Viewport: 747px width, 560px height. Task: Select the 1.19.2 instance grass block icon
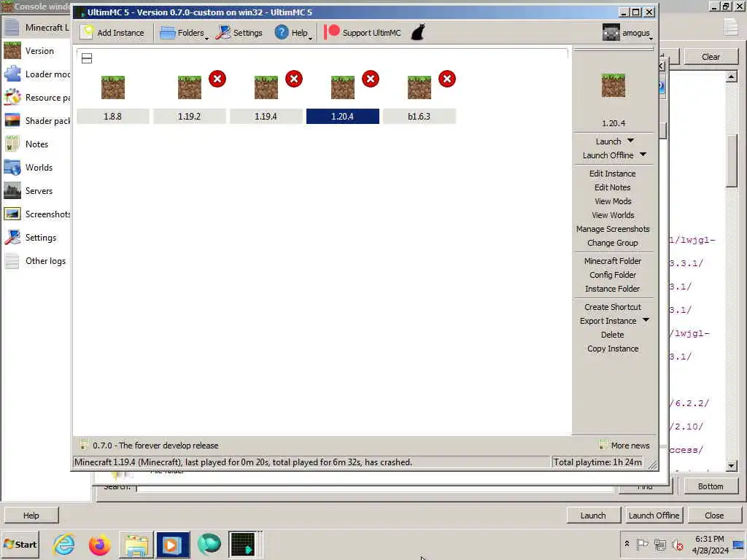click(190, 87)
